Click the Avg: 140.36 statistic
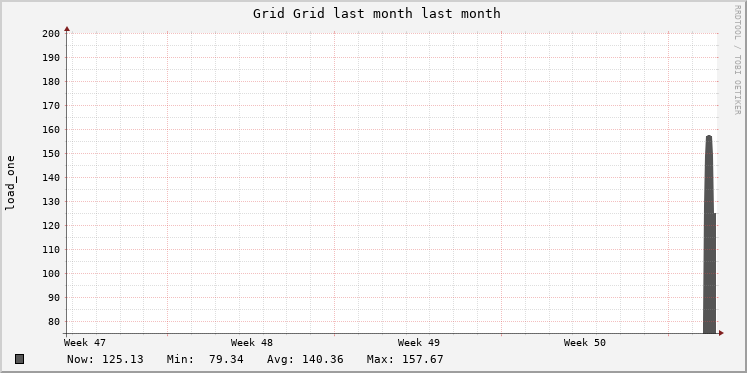The height and width of the screenshot is (373, 747). pos(305,359)
